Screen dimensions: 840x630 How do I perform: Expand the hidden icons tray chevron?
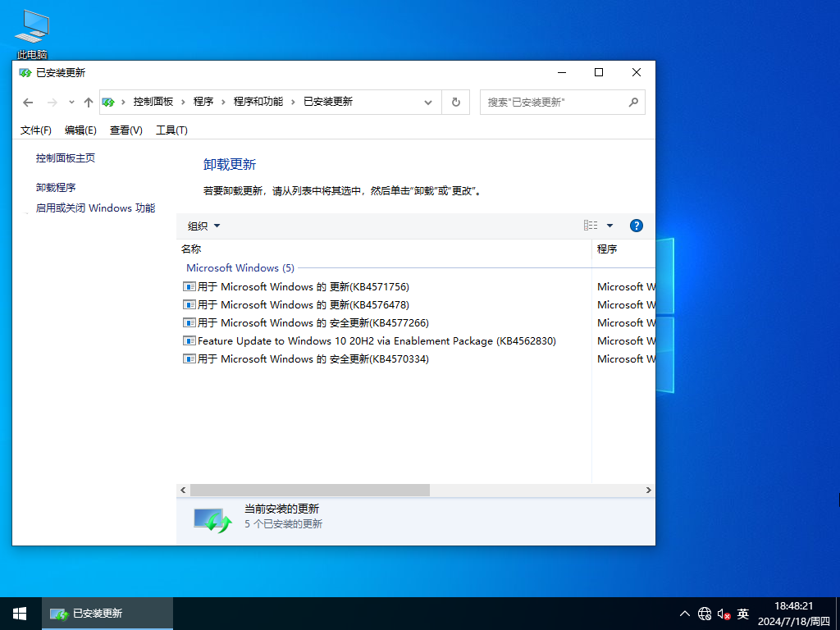[684, 613]
